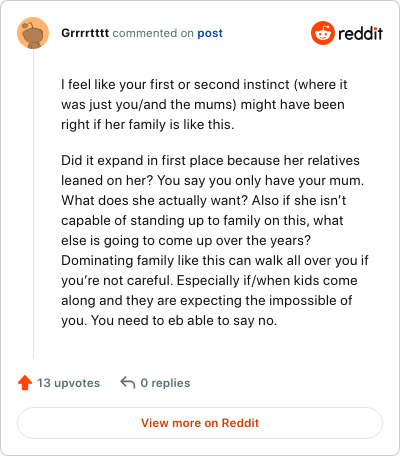
Task: Click the sentence "What does she actually want?"
Action: coord(155,201)
